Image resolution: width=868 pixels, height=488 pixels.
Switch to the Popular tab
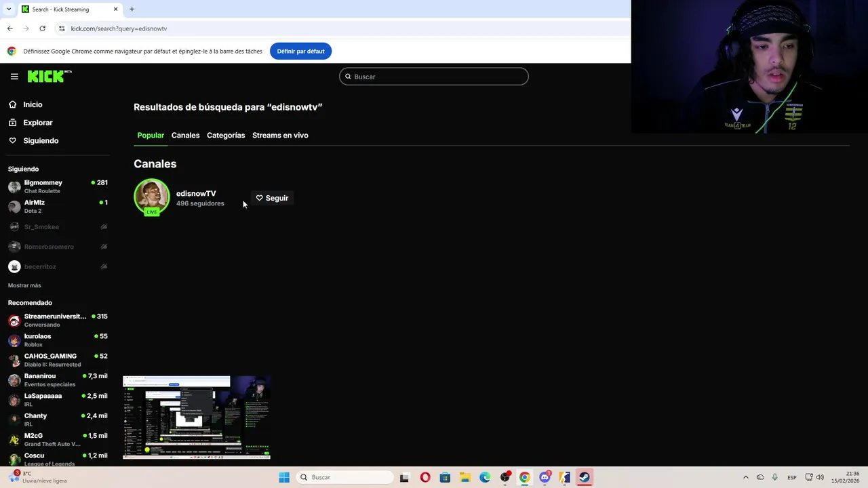151,135
